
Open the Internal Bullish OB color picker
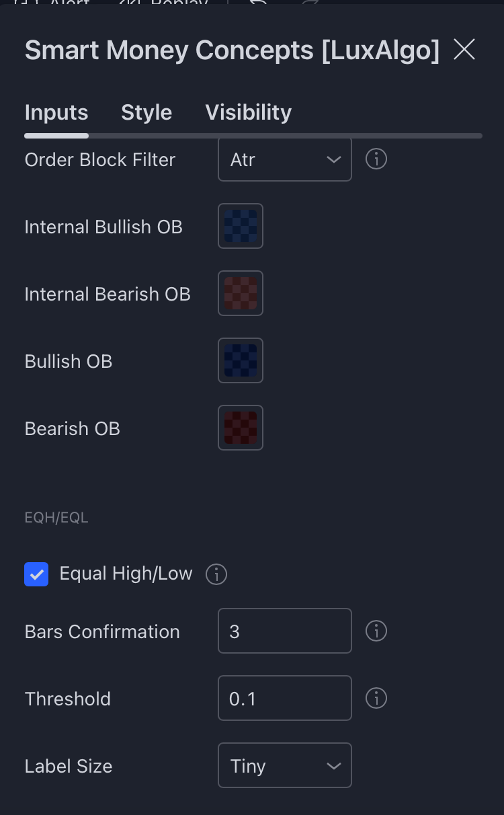point(240,226)
